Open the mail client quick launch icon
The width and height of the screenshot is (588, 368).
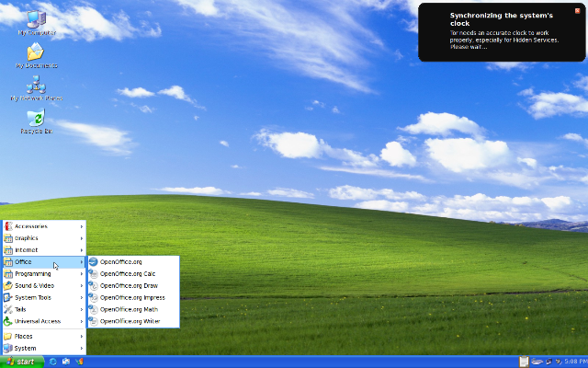tap(66, 362)
